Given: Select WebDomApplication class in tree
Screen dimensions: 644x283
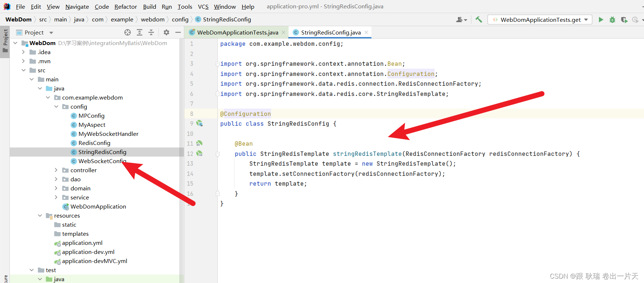Looking at the screenshot, I should pyautogui.click(x=98, y=206).
